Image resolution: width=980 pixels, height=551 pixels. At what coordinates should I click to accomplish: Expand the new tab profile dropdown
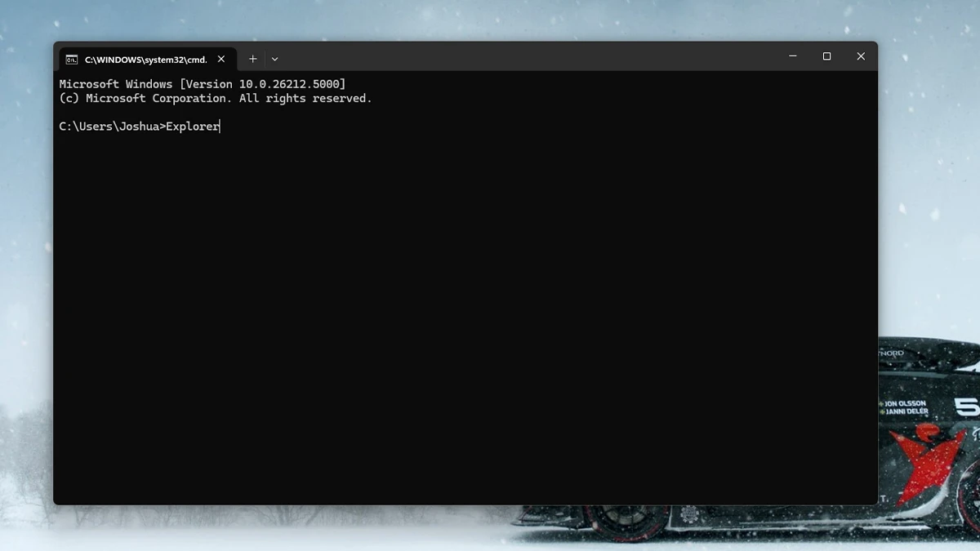click(274, 59)
